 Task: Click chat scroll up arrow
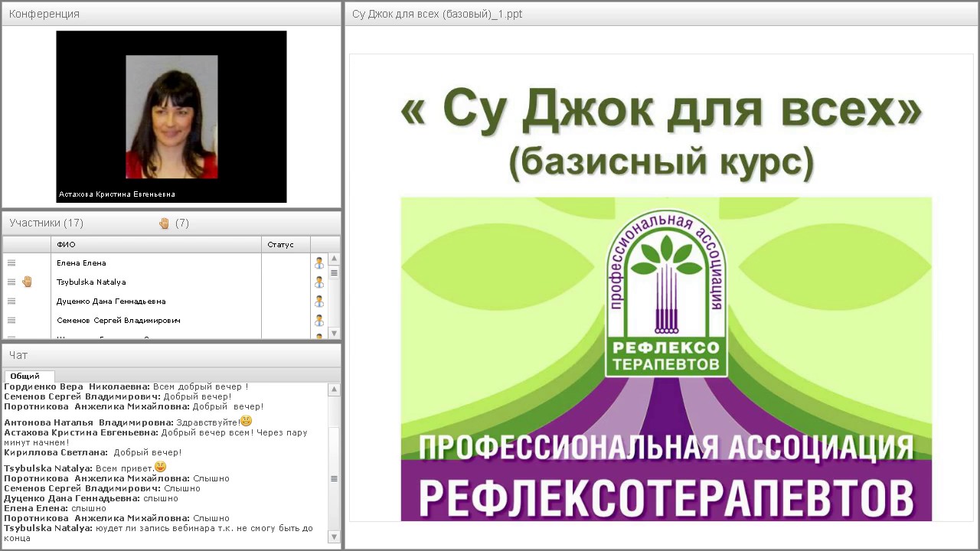(x=334, y=390)
